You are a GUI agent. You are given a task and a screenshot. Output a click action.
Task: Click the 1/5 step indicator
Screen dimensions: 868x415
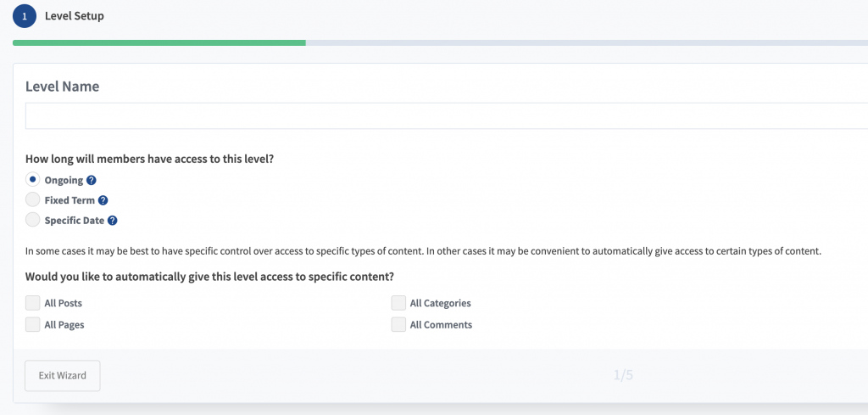click(x=623, y=376)
